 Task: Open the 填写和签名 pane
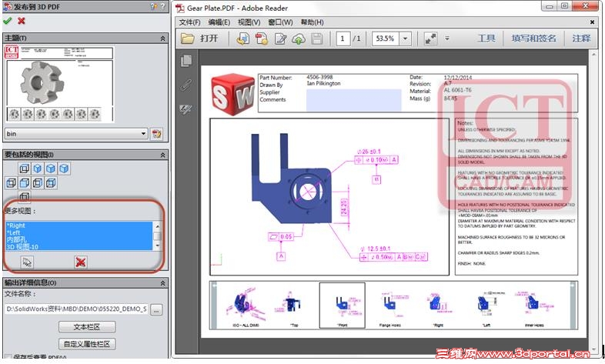(x=534, y=38)
